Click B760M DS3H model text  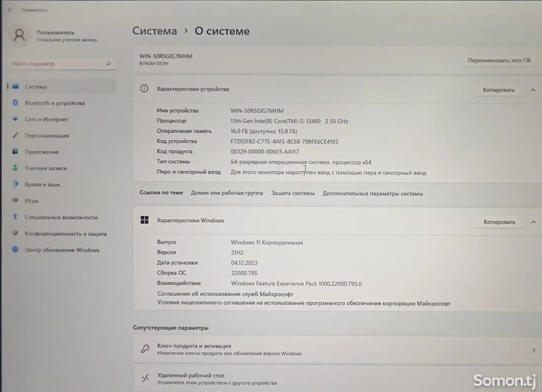(154, 63)
